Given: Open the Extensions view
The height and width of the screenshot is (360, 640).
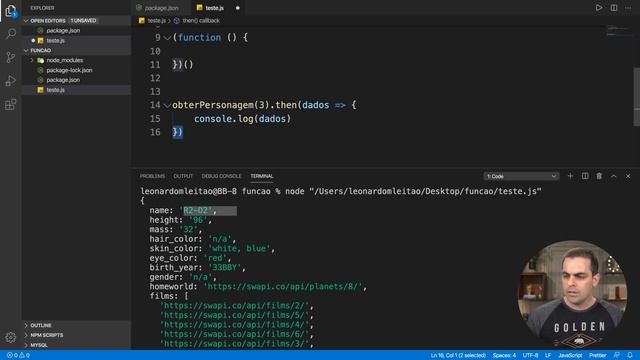Looking at the screenshot, I should click(11, 104).
